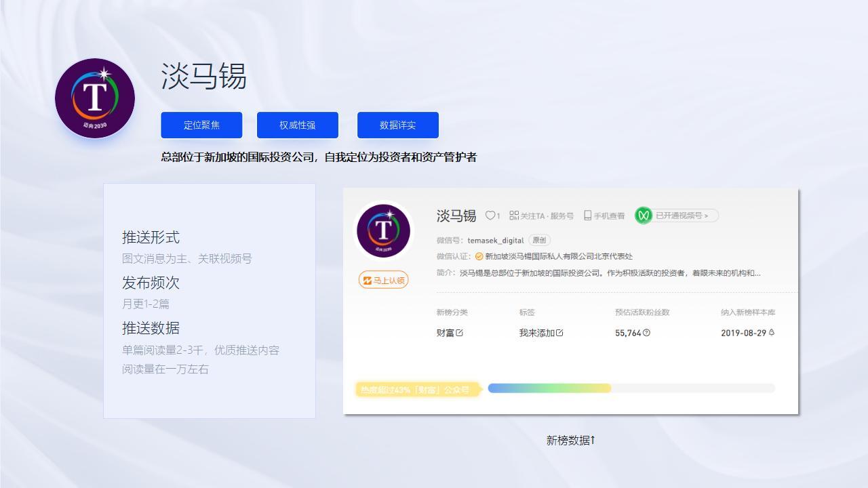Image resolution: width=868 pixels, height=488 pixels.
Task: Click the QR code 关注TA icon
Action: click(514, 216)
